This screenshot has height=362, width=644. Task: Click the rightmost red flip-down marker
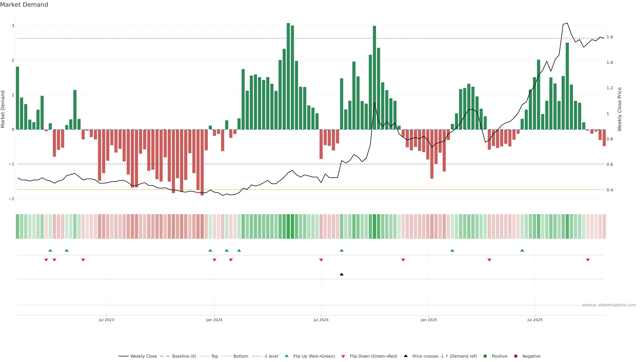click(588, 260)
